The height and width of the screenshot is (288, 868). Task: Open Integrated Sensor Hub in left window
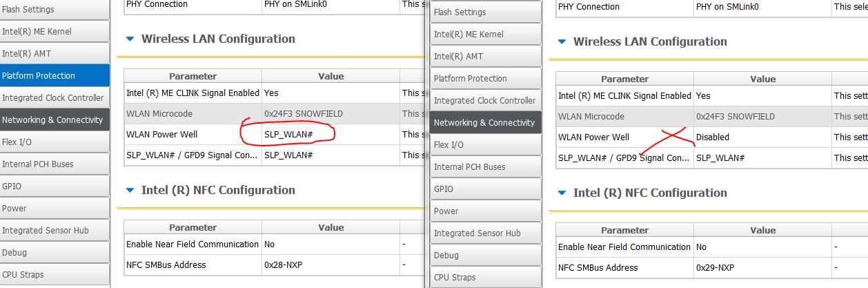pos(55,231)
